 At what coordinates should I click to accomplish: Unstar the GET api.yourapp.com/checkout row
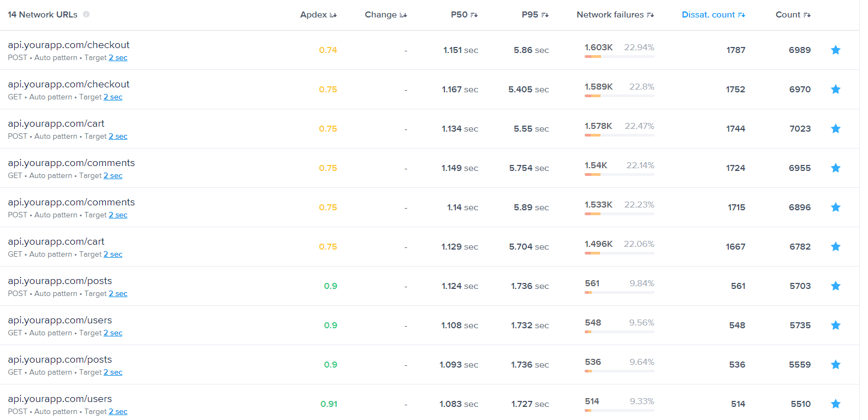[835, 90]
